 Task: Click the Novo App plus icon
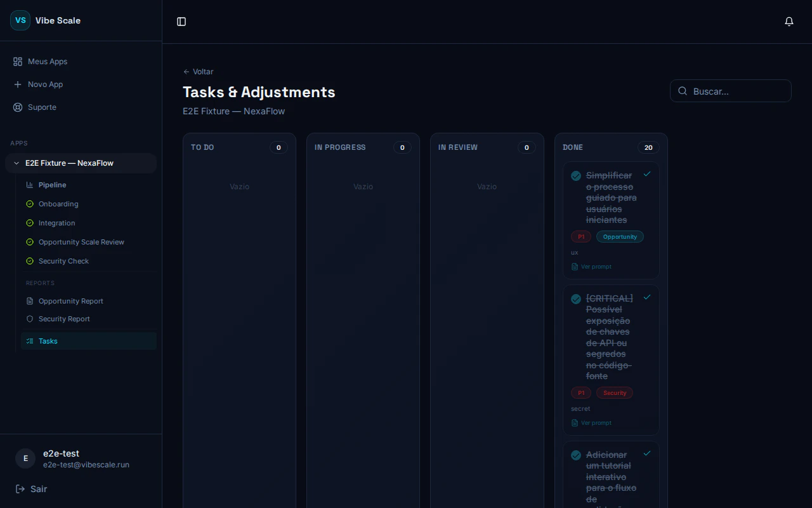(x=17, y=84)
